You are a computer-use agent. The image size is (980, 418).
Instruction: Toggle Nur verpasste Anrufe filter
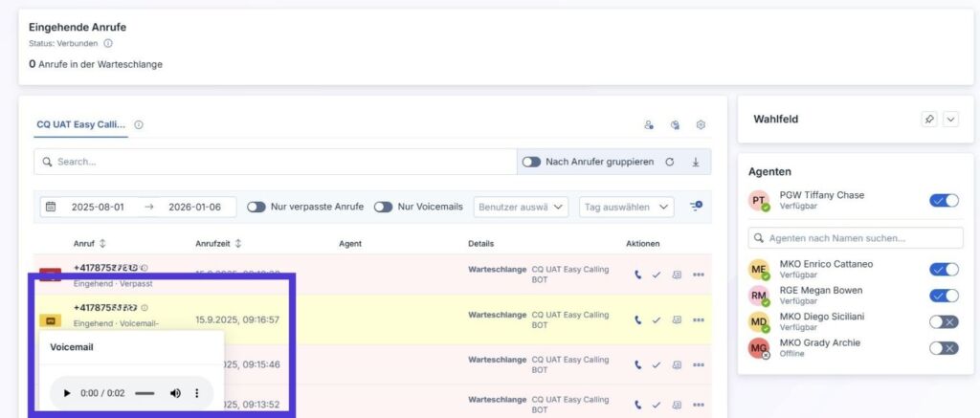256,207
